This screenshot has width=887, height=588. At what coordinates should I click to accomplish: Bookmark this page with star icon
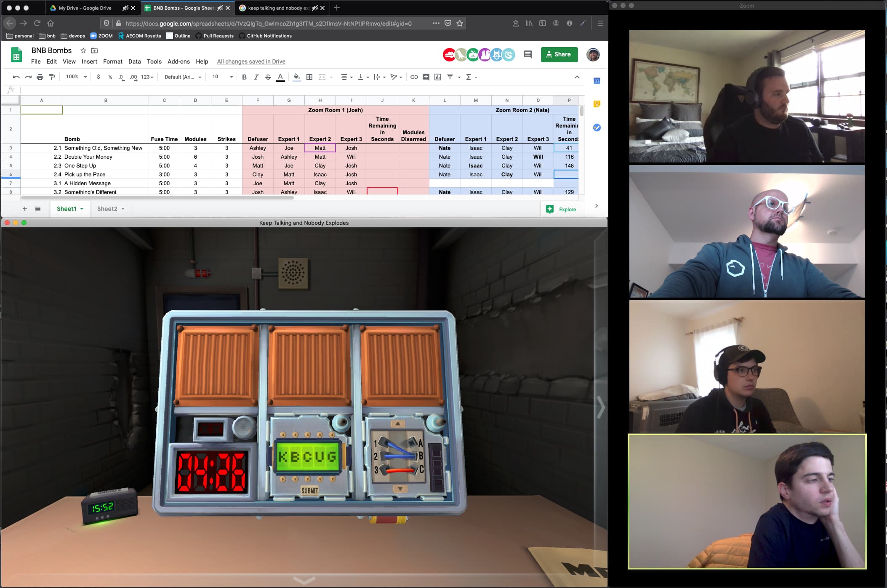click(x=460, y=23)
